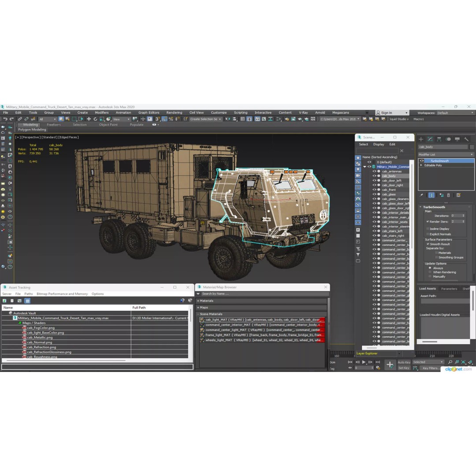Click Make Unique icon under modifier stack
The width and height of the screenshot is (476, 476).
(441, 195)
